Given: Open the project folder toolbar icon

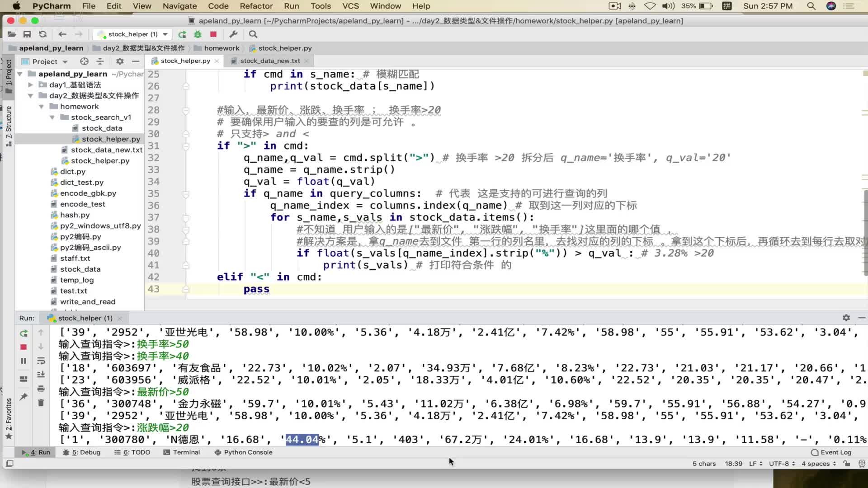Looking at the screenshot, I should pyautogui.click(x=12, y=34).
